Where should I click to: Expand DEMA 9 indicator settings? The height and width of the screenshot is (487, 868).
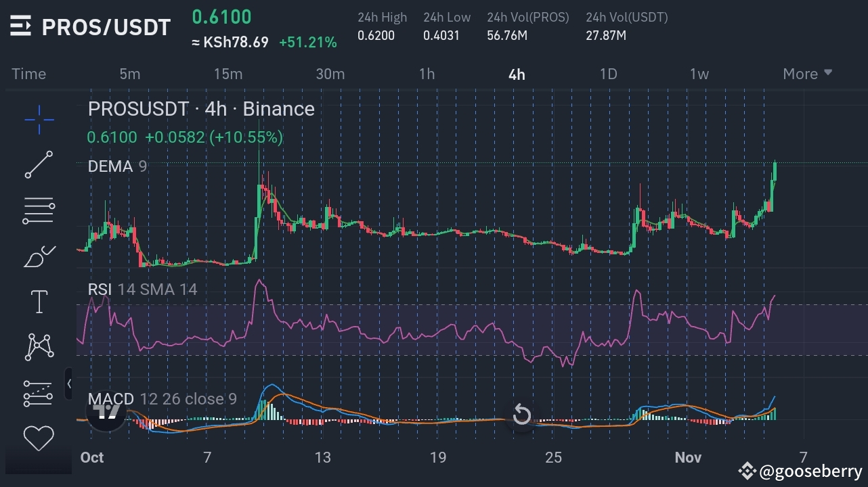116,166
